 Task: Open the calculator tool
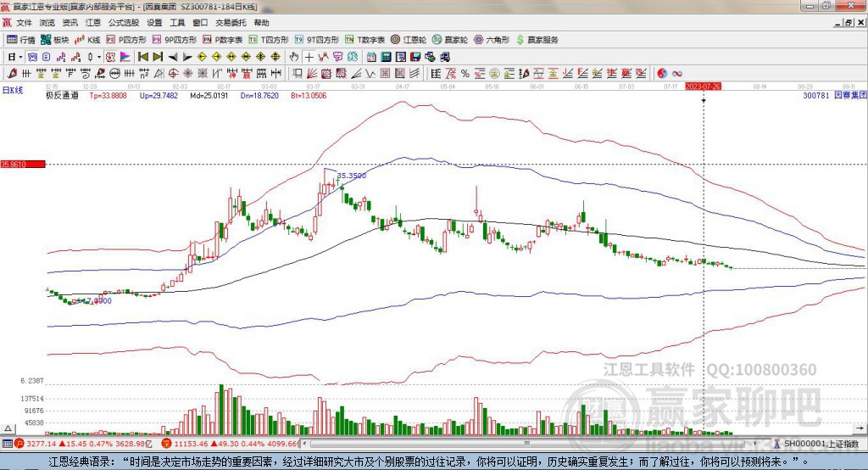(386, 57)
